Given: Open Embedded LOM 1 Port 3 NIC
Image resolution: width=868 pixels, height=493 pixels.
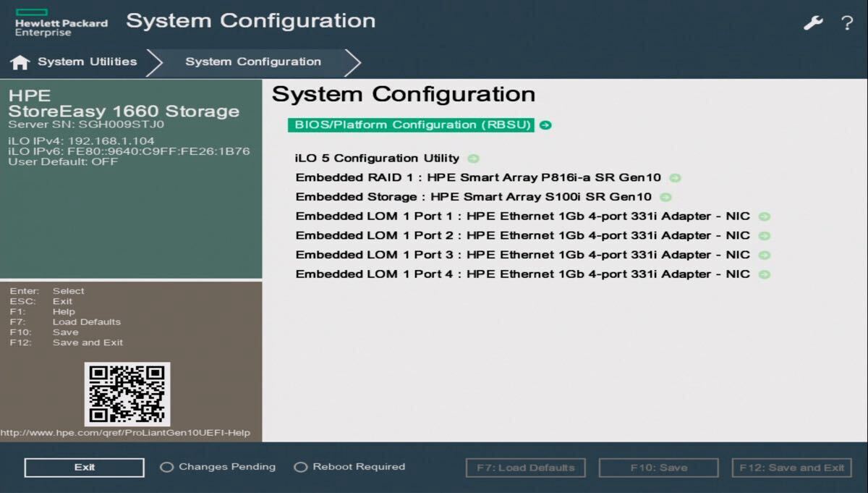Looking at the screenshot, I should pyautogui.click(x=523, y=255).
